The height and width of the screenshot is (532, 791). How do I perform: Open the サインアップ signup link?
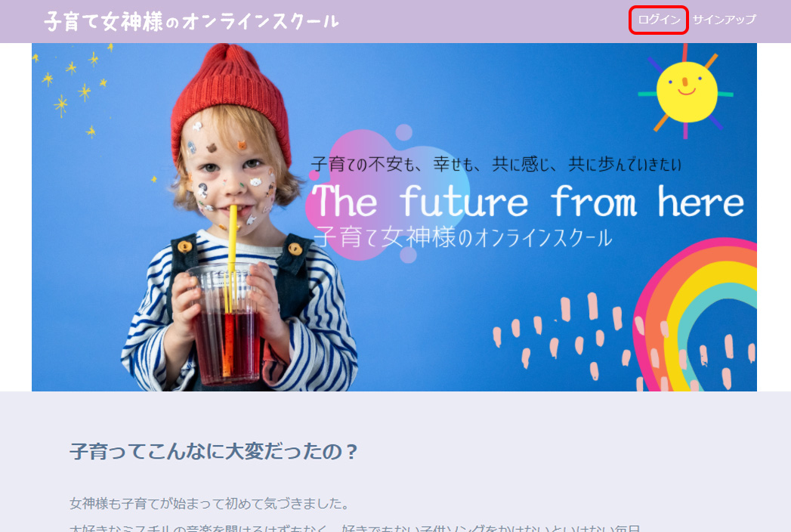(x=725, y=20)
